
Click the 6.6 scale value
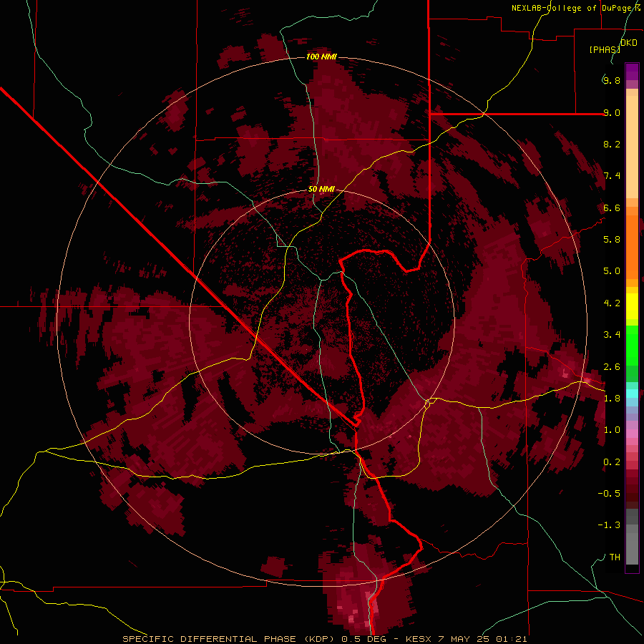(x=612, y=208)
